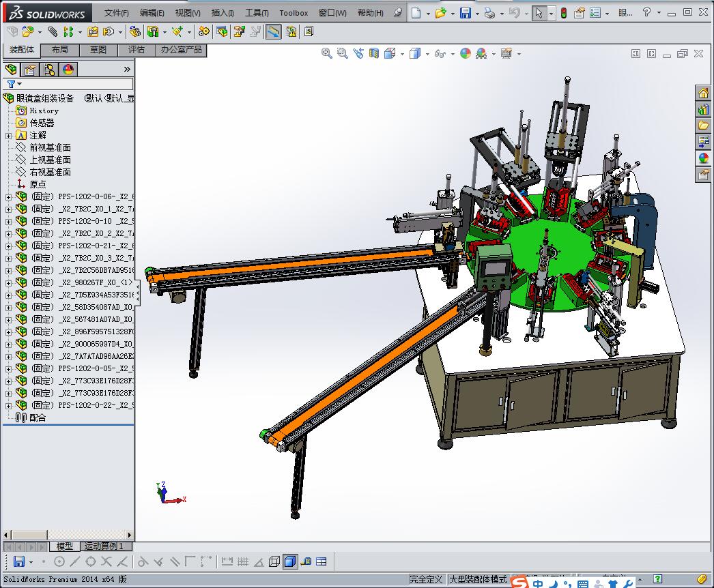Click Edit Appearance color ball
Image resolution: width=714 pixels, height=588 pixels.
click(466, 53)
